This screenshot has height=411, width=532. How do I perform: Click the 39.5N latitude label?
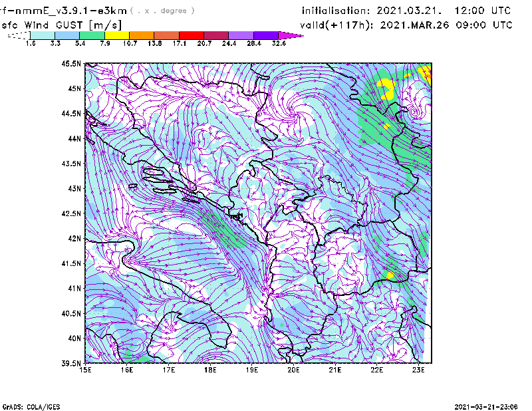(71, 363)
